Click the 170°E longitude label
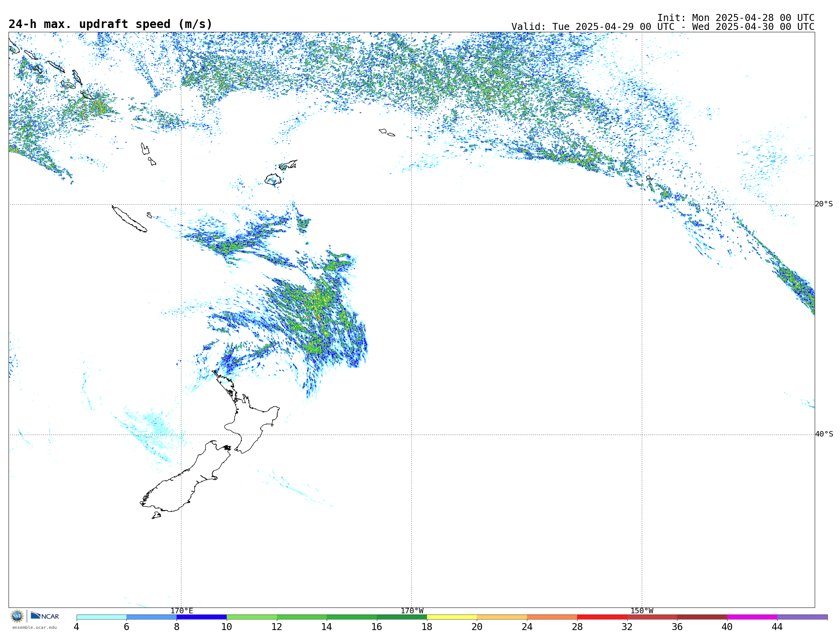The width and height of the screenshot is (840, 632). tap(182, 611)
